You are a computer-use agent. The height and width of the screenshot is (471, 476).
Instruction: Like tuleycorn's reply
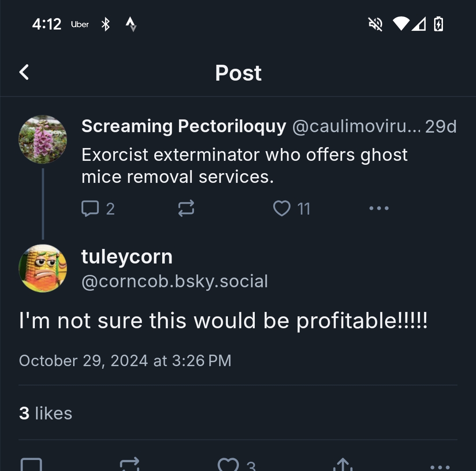(229, 464)
